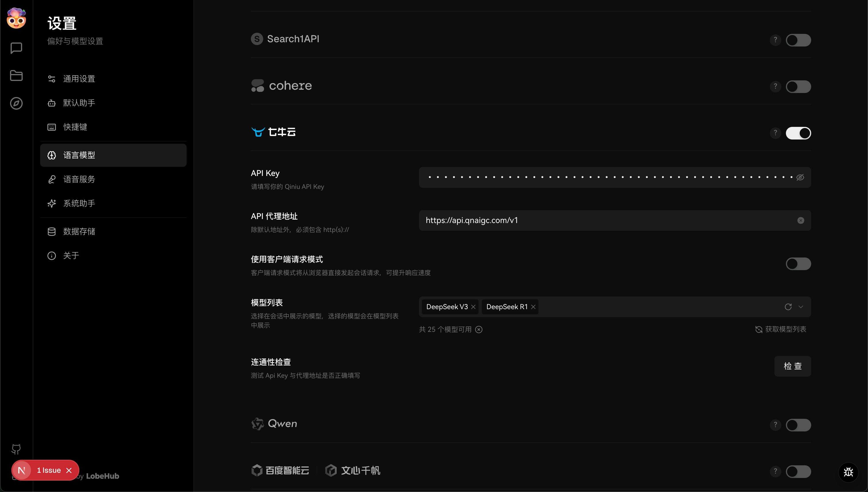Open 数据存储 menu item
This screenshot has height=492, width=868.
point(113,231)
